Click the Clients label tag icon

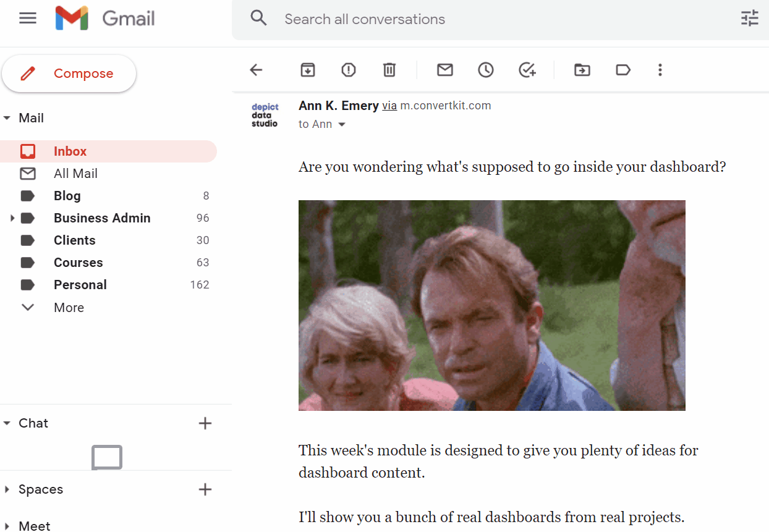[x=28, y=240]
